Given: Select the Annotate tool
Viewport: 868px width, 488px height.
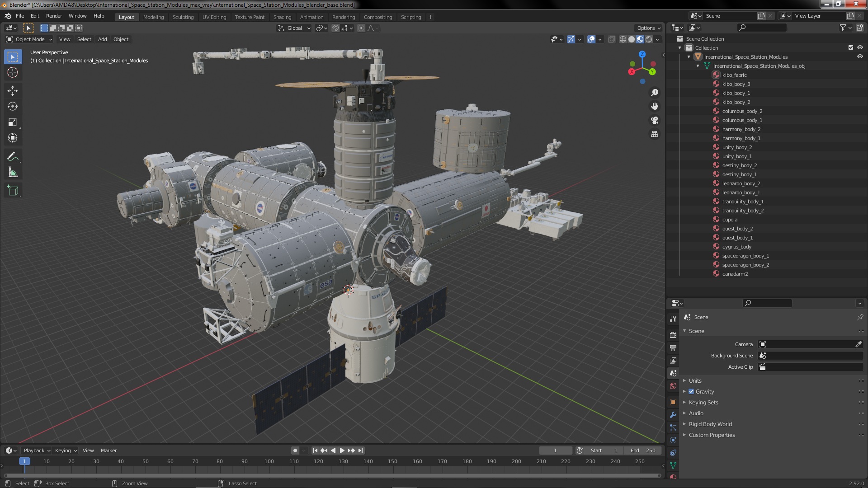Looking at the screenshot, I should [x=13, y=156].
